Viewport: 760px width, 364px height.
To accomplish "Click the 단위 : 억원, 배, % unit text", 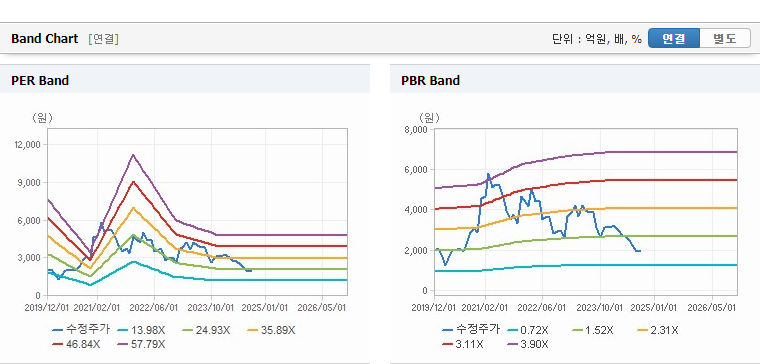I will click(597, 39).
